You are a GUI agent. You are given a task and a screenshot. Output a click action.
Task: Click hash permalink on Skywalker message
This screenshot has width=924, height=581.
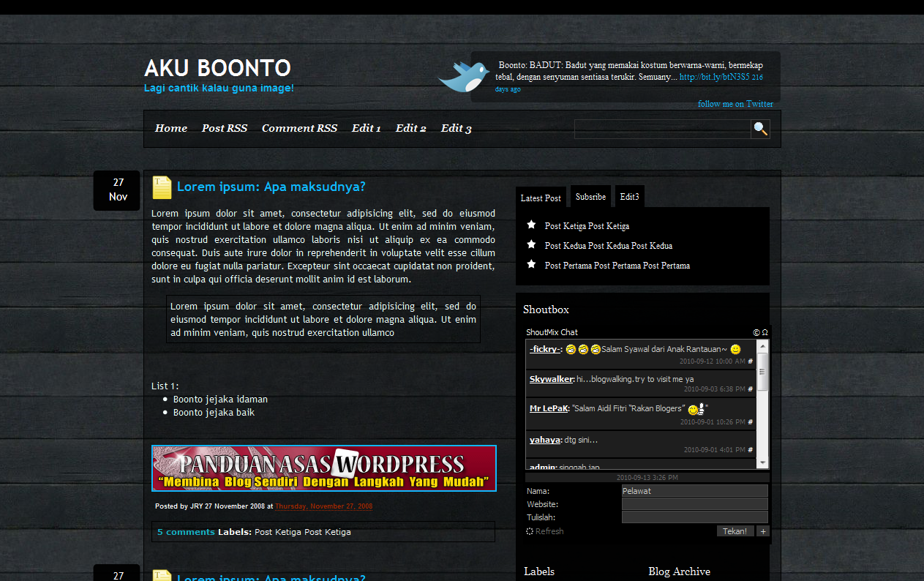coord(750,389)
